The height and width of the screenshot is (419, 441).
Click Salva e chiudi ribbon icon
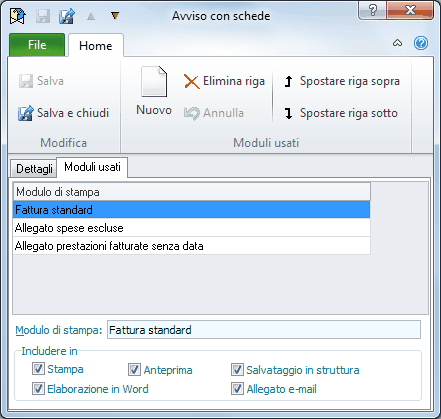pyautogui.click(x=26, y=113)
